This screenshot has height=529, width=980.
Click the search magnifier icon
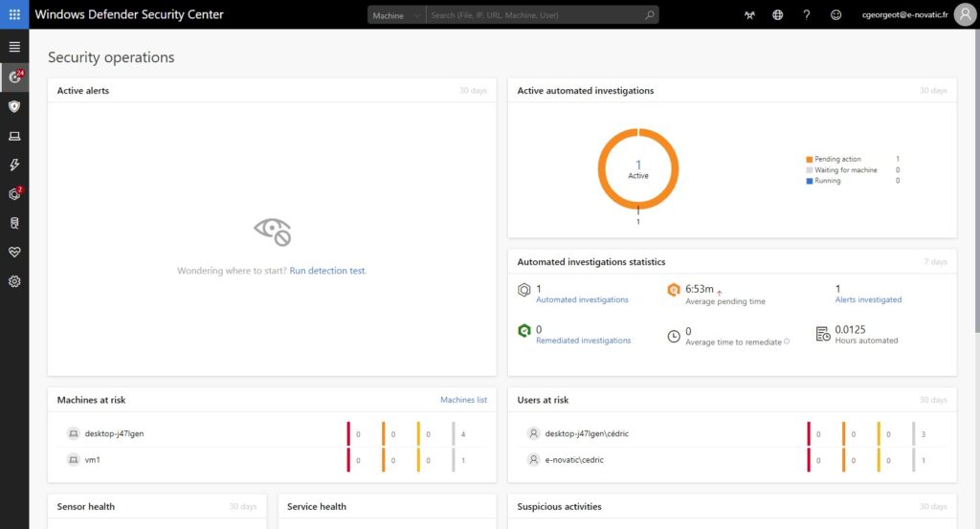pos(650,15)
